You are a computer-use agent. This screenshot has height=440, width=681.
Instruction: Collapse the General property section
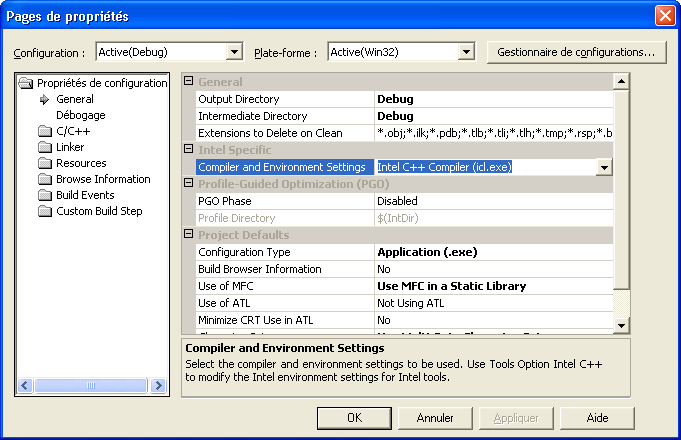(x=189, y=82)
